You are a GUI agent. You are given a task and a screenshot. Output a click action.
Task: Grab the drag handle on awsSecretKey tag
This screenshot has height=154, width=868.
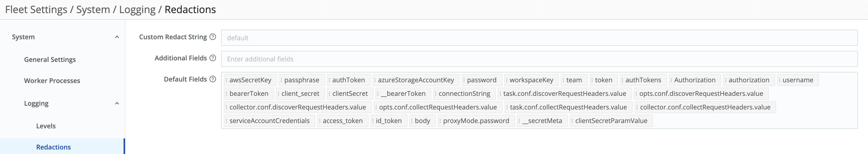click(x=227, y=80)
